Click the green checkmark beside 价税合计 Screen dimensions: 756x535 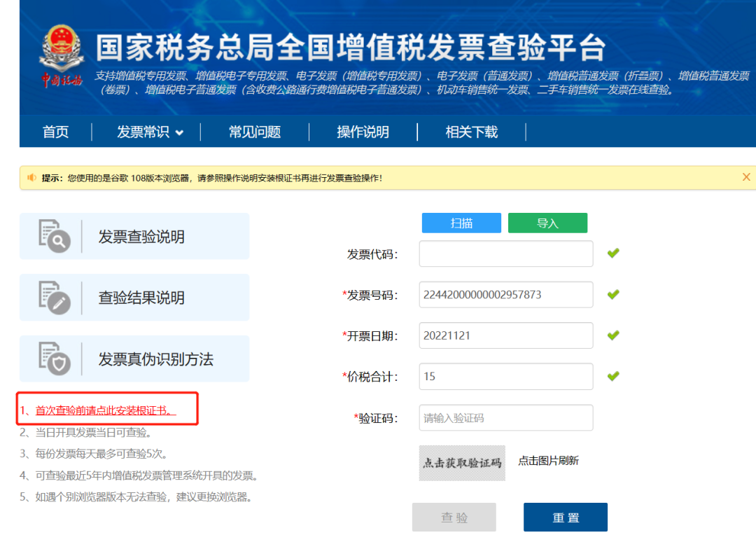tap(613, 376)
